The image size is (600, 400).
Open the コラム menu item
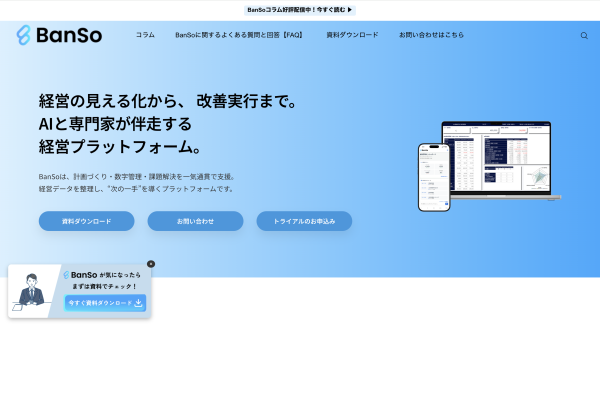click(145, 35)
